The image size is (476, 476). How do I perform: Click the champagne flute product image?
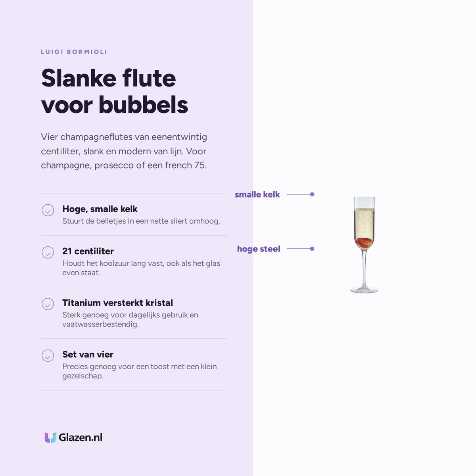pos(364,245)
